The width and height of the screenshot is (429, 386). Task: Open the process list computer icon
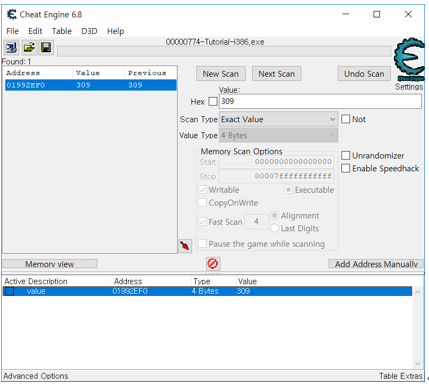pyautogui.click(x=12, y=48)
